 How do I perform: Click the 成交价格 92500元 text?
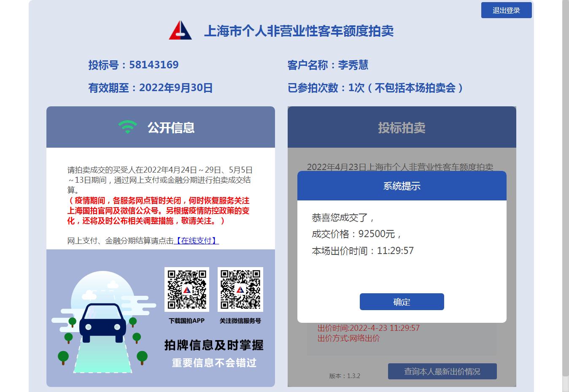tap(356, 234)
